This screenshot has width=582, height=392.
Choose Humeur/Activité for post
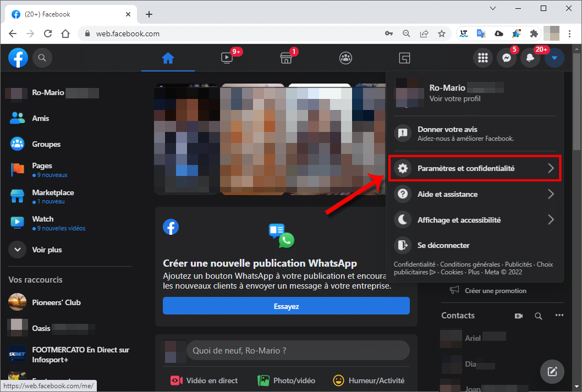point(369,380)
